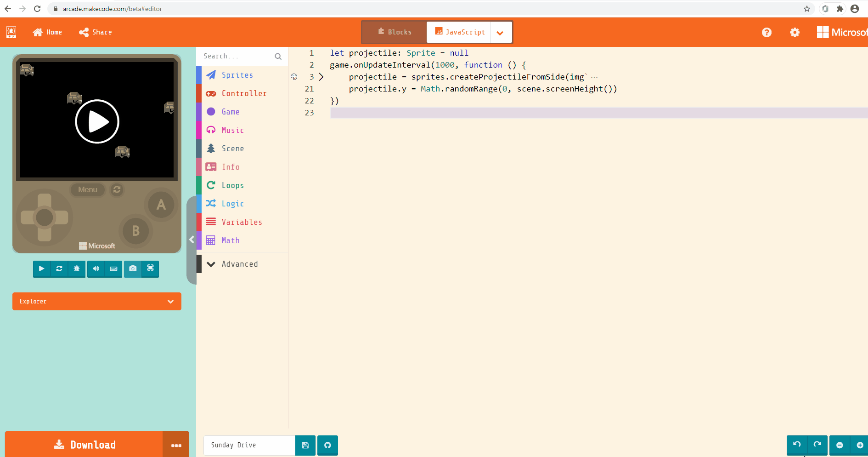
Task: Restart the simulator
Action: 59,269
